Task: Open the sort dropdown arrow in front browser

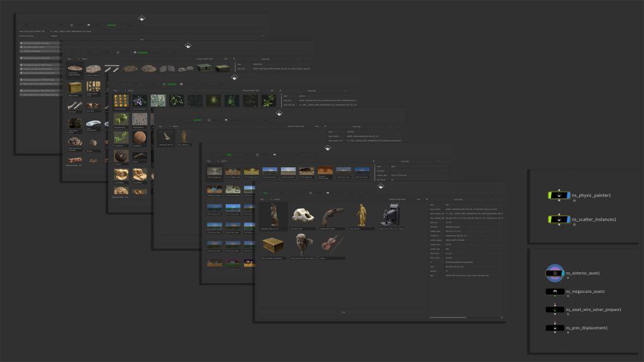Action: pos(426,199)
